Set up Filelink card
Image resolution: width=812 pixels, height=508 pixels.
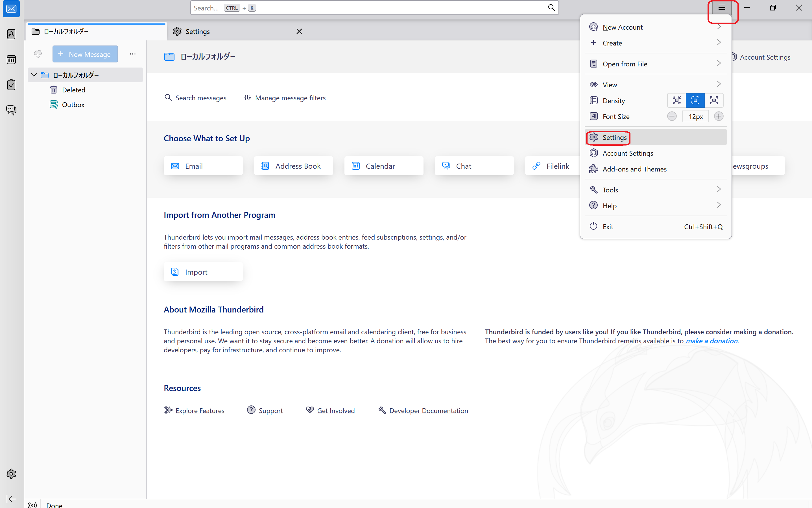pos(553,166)
